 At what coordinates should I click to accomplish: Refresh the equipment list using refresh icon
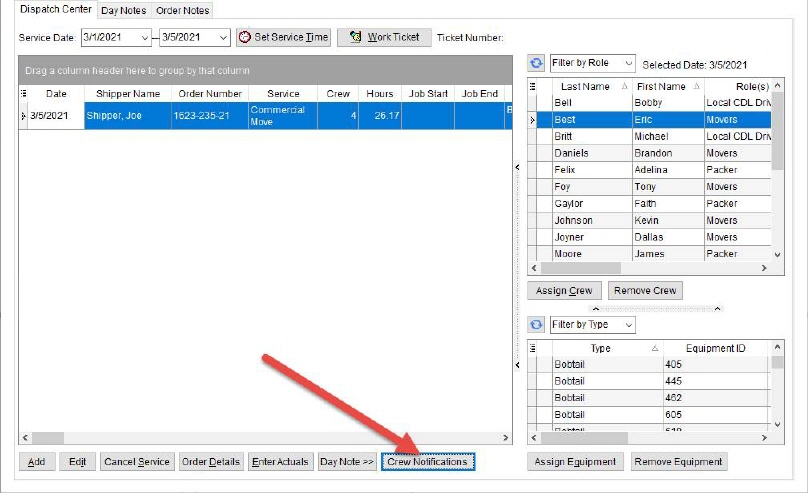pyautogui.click(x=536, y=325)
